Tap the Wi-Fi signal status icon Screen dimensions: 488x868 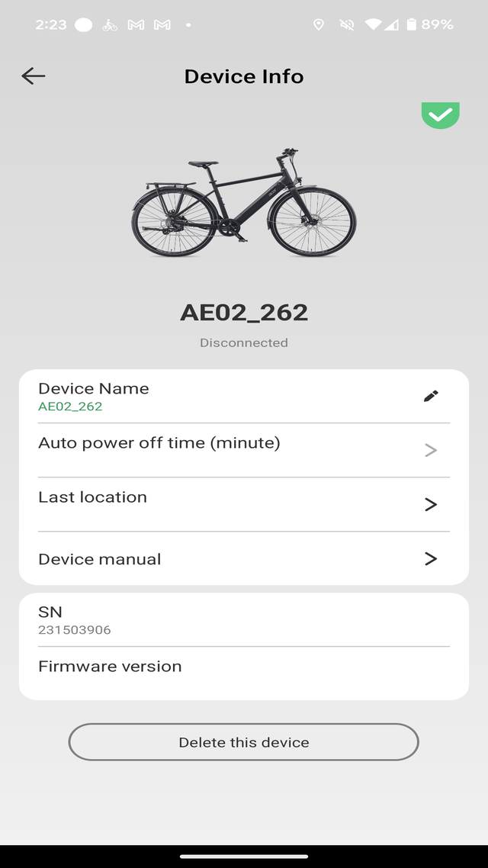[373, 24]
